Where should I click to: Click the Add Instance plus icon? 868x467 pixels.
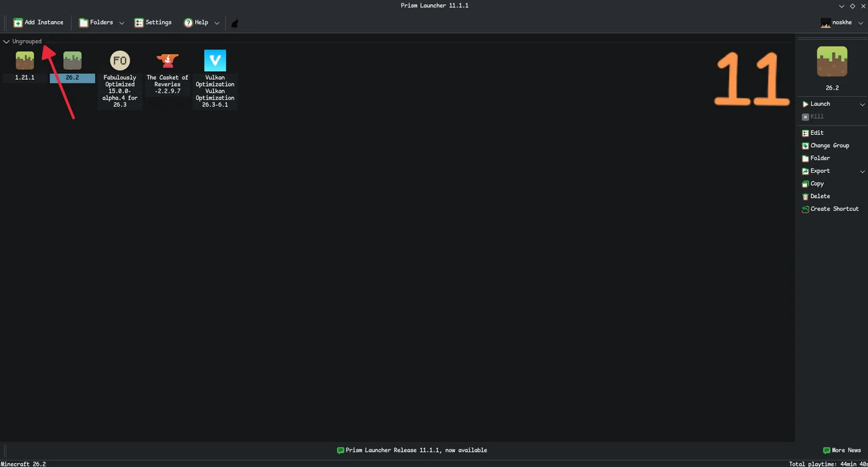pyautogui.click(x=18, y=22)
